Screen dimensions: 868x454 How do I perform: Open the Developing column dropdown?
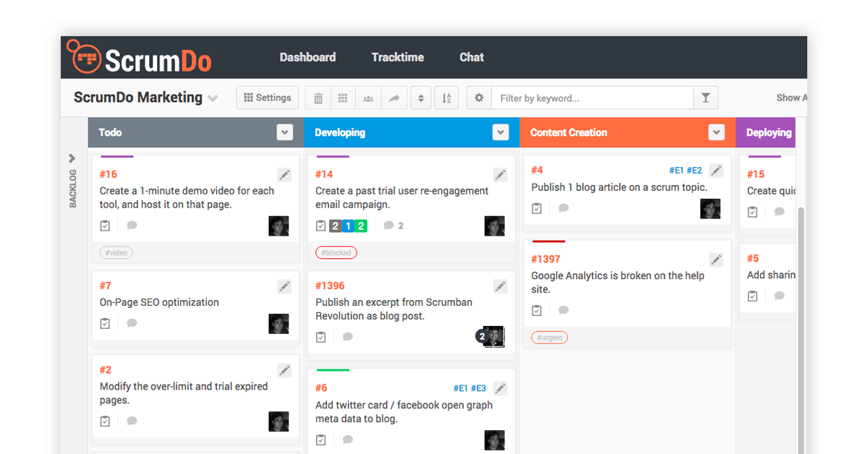point(501,132)
